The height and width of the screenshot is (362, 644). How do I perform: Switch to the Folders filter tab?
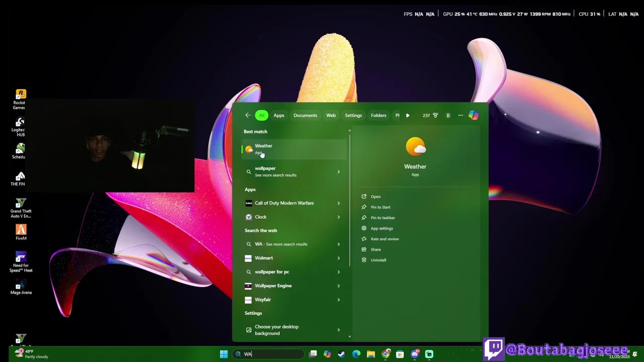pyautogui.click(x=379, y=116)
